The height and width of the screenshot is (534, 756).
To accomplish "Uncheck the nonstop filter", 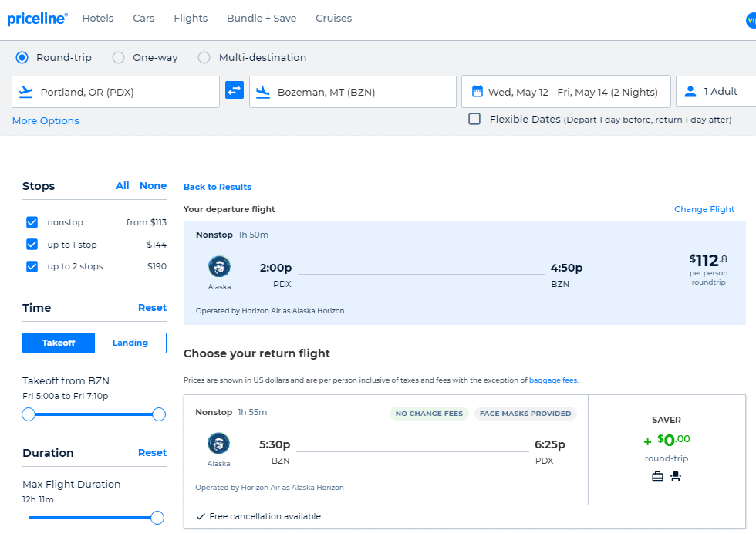I will point(32,222).
